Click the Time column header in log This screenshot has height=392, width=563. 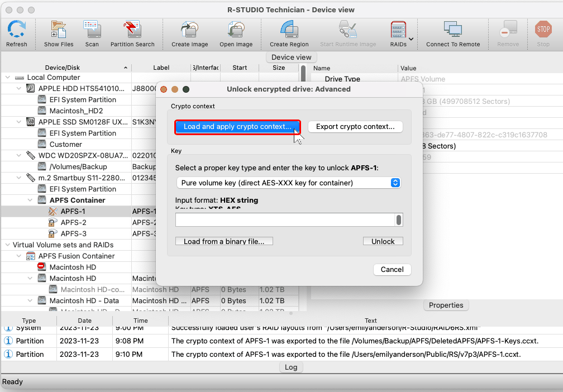click(x=140, y=321)
